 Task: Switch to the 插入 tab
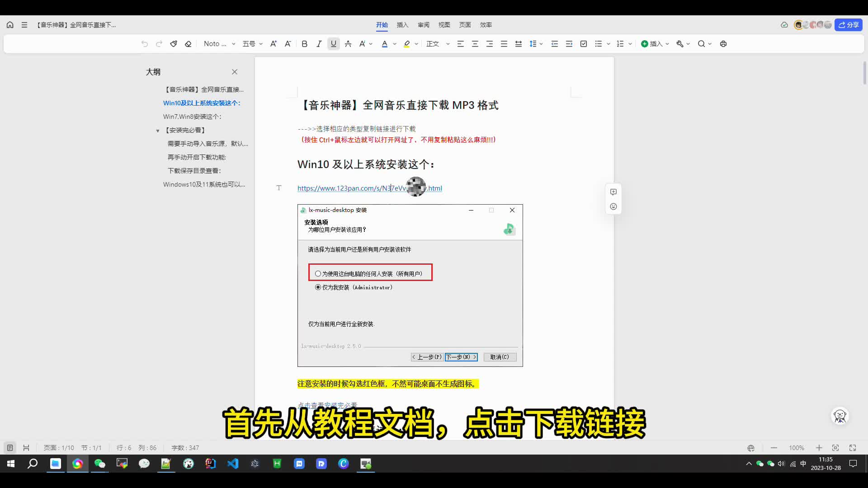click(x=402, y=25)
